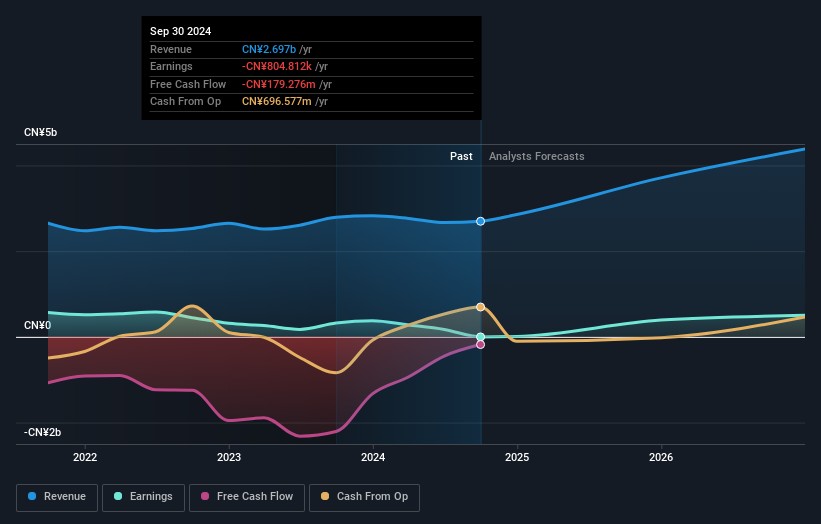Click the Revenue label in tooltip
The image size is (821, 524).
coord(171,49)
